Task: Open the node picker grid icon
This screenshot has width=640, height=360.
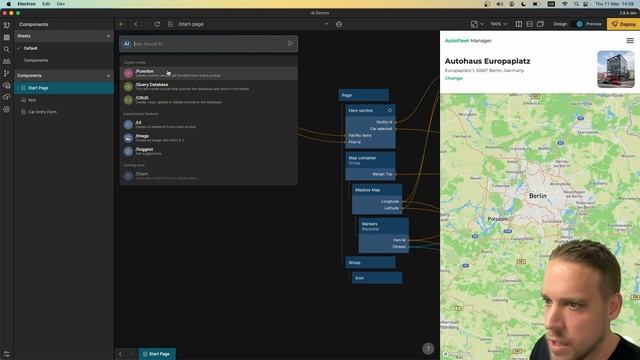Action: (7, 37)
